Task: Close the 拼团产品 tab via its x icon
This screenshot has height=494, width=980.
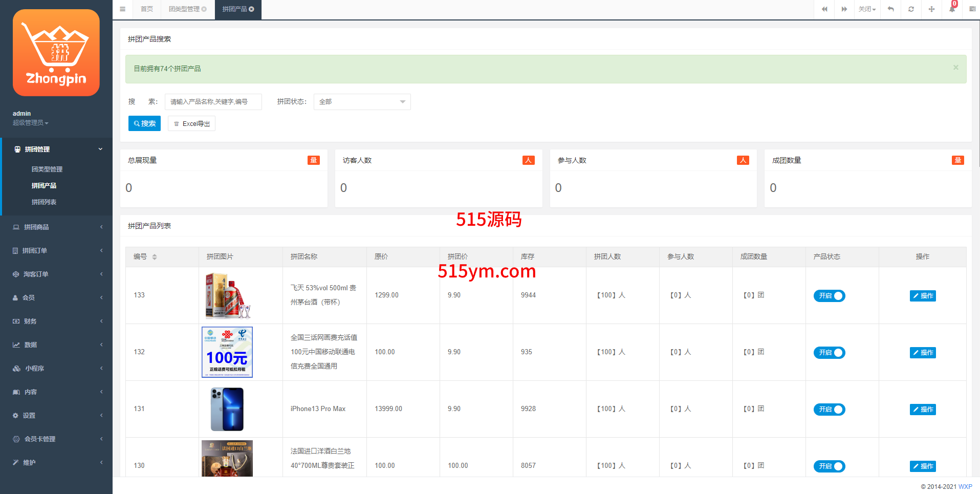Action: click(252, 9)
